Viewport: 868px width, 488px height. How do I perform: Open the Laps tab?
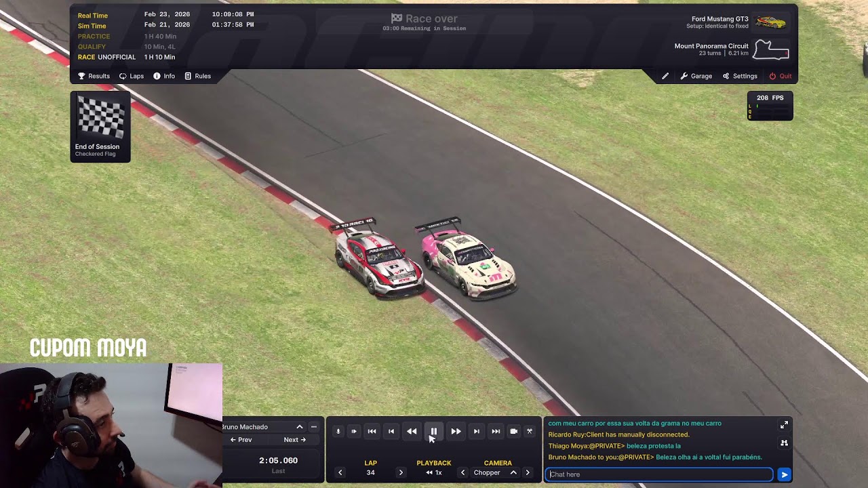[132, 76]
